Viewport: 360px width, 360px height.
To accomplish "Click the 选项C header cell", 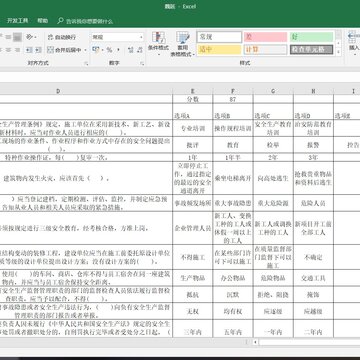I will tap(273, 111).
